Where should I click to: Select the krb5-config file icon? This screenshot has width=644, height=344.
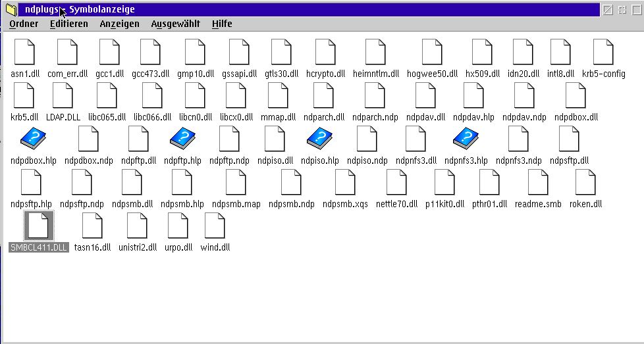(603, 52)
